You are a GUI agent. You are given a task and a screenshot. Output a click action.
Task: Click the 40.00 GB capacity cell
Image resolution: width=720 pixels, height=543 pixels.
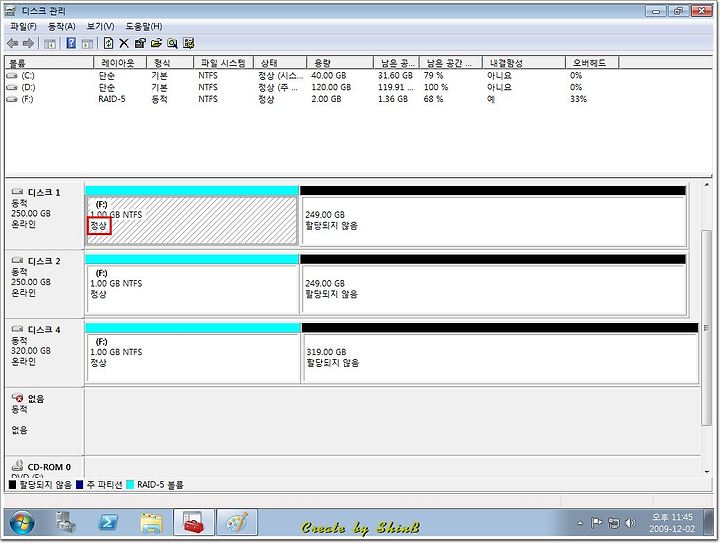coord(328,75)
